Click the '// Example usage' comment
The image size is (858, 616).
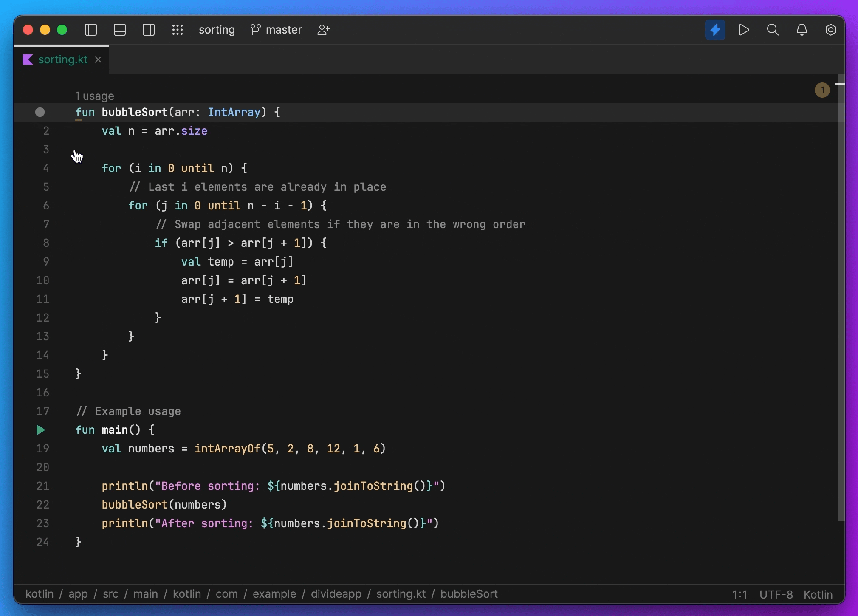click(128, 411)
